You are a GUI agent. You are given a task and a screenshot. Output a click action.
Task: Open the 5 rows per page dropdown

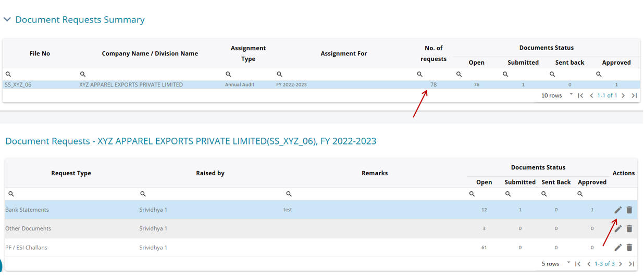[555, 264]
